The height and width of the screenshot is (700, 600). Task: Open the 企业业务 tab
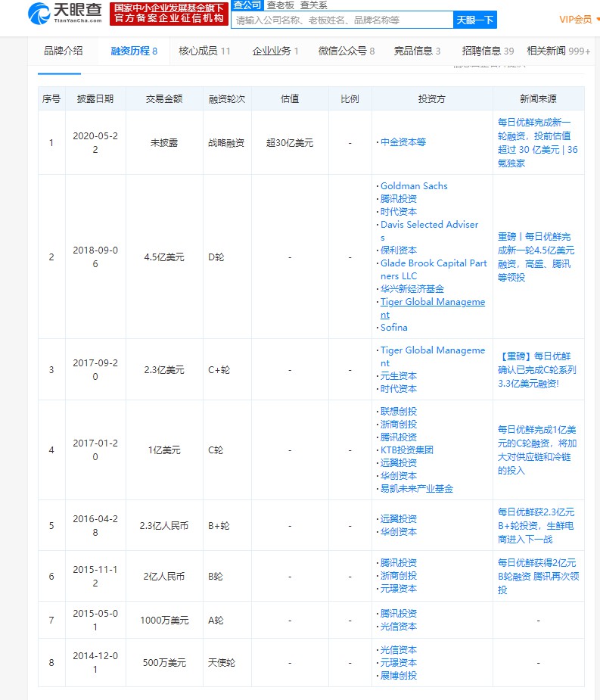point(275,51)
